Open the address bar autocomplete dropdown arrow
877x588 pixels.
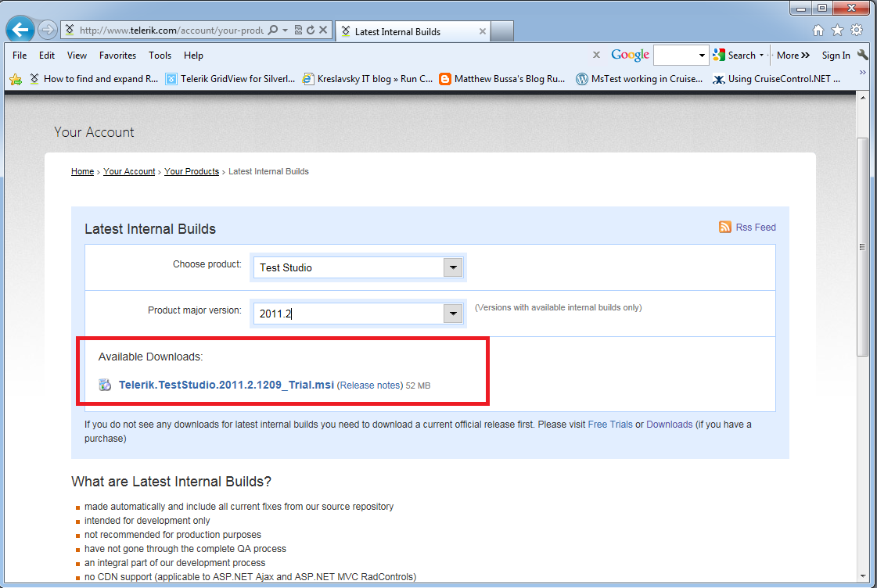(x=286, y=30)
